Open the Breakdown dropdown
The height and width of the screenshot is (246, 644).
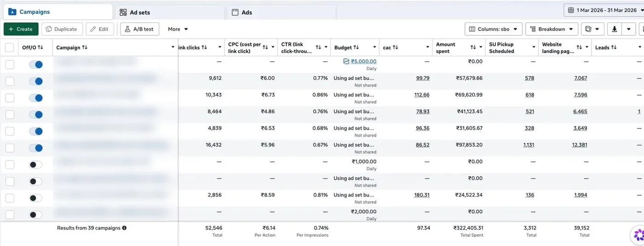point(552,29)
